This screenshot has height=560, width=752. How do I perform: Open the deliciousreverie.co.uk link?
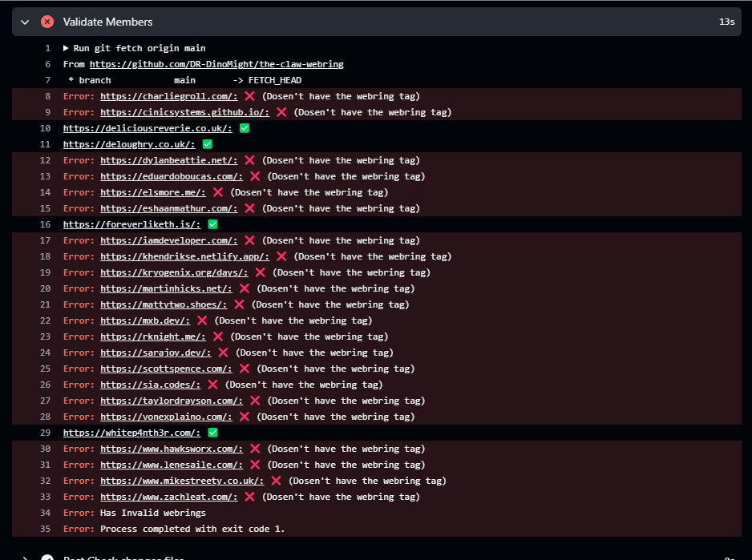(x=148, y=128)
